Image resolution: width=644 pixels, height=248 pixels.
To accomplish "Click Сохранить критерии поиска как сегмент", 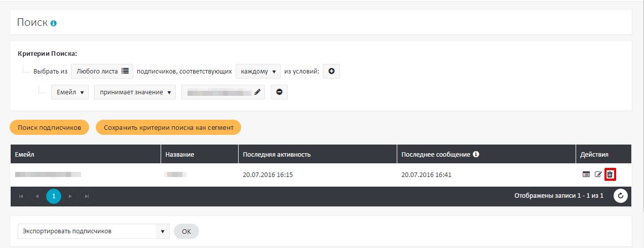I will coord(168,128).
